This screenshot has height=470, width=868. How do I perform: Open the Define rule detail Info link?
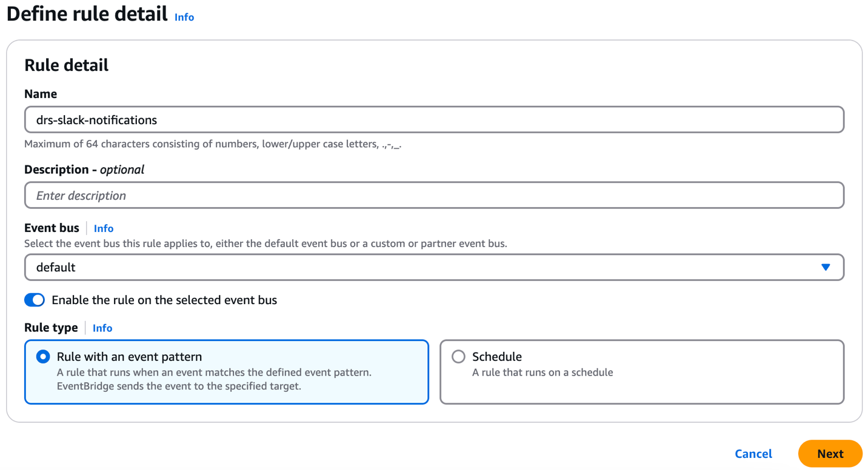pos(184,17)
